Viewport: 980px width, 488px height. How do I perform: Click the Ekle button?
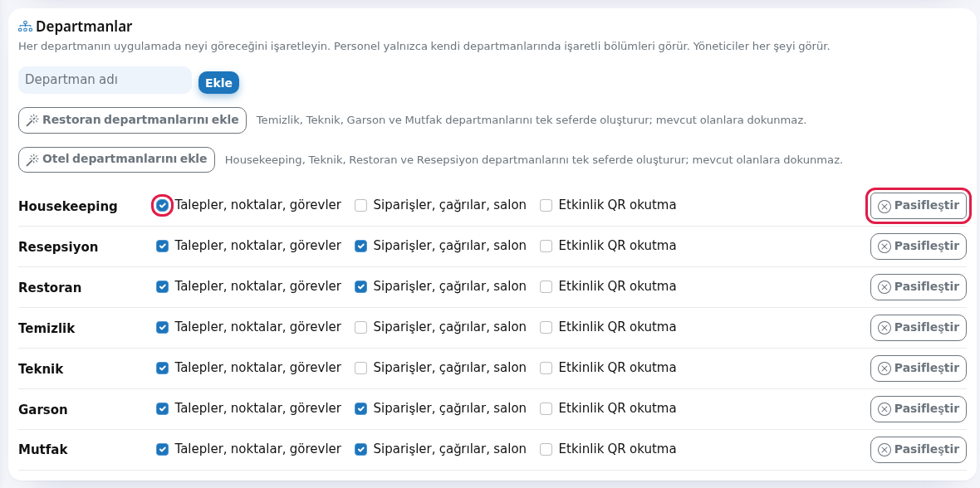pyautogui.click(x=218, y=83)
